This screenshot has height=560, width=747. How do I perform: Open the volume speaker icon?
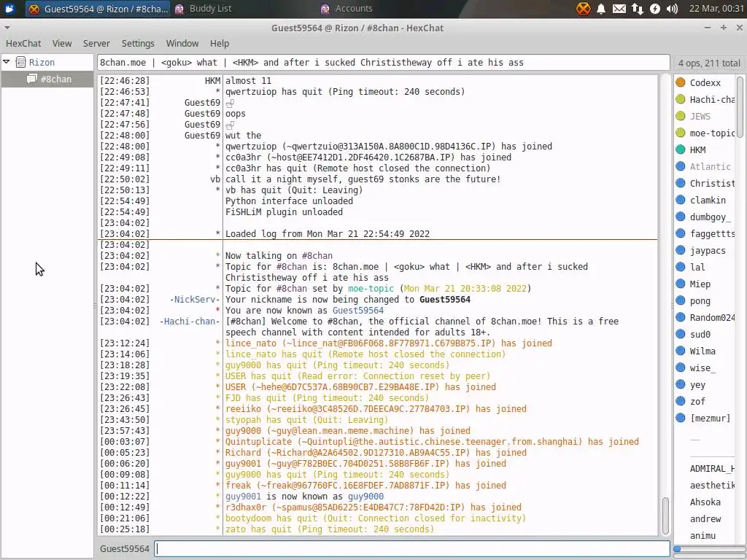672,9
